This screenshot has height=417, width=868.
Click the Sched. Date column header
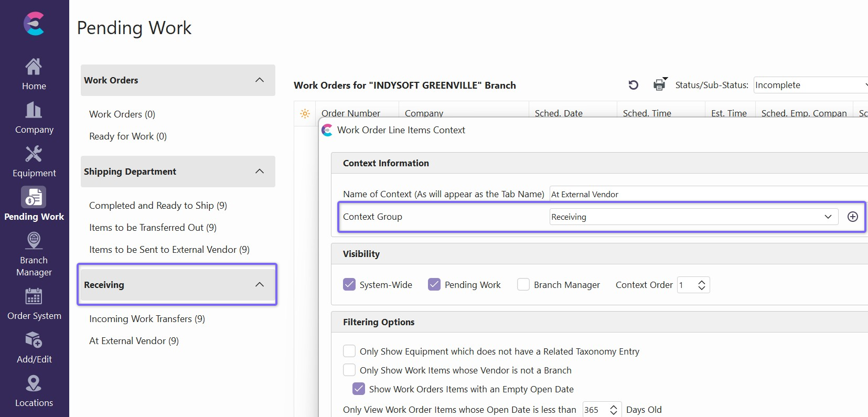click(559, 113)
